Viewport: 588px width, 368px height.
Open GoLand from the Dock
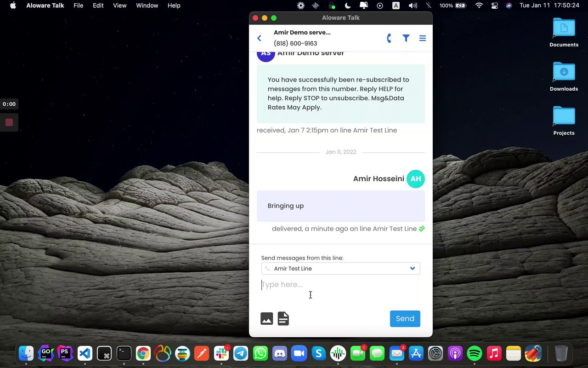[x=45, y=353]
